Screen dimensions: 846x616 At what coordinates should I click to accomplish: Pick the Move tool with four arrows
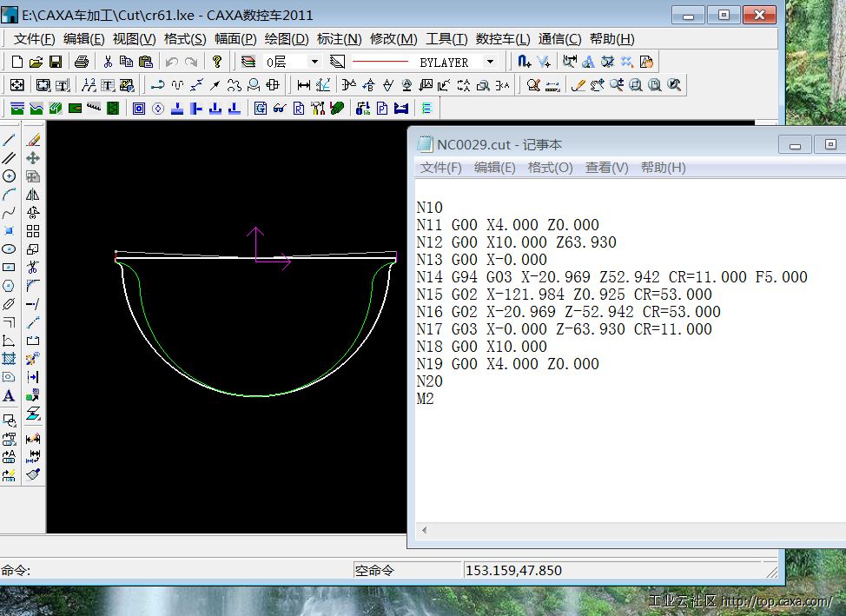33,158
